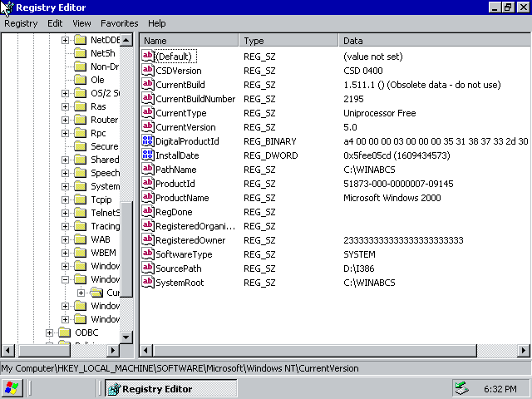This screenshot has width=532, height=399.
Task: Click the string icon beside RegDone
Action: [x=148, y=212]
